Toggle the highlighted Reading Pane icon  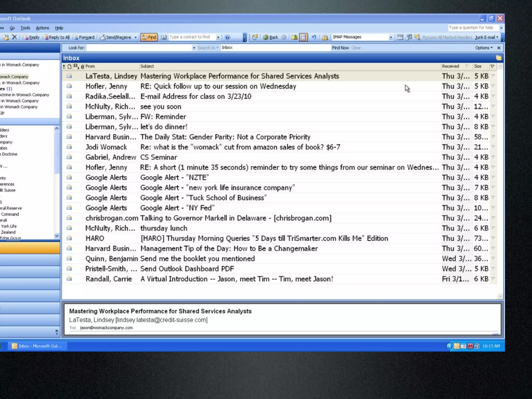point(303,37)
